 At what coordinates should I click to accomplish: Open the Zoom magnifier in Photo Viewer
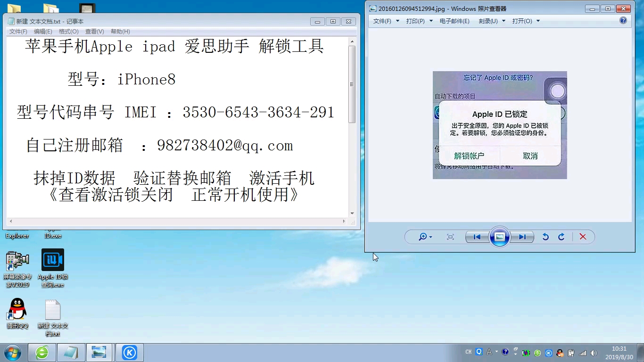point(423,237)
